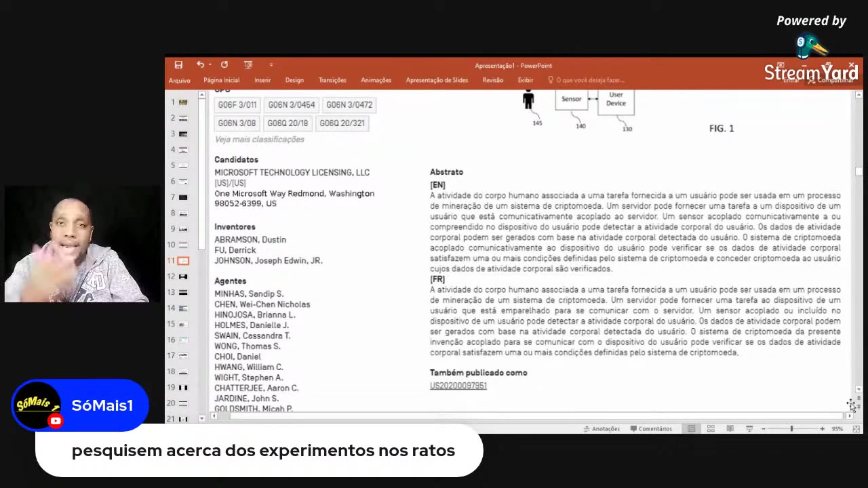Click the zoom slider handle
Image resolution: width=868 pixels, height=488 pixels.
point(791,429)
